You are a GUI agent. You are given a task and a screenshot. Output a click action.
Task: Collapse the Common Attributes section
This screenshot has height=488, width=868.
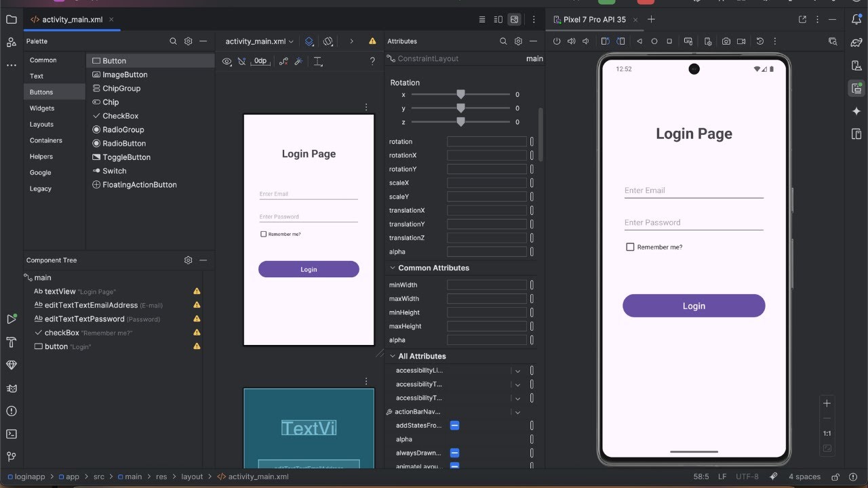(x=393, y=268)
